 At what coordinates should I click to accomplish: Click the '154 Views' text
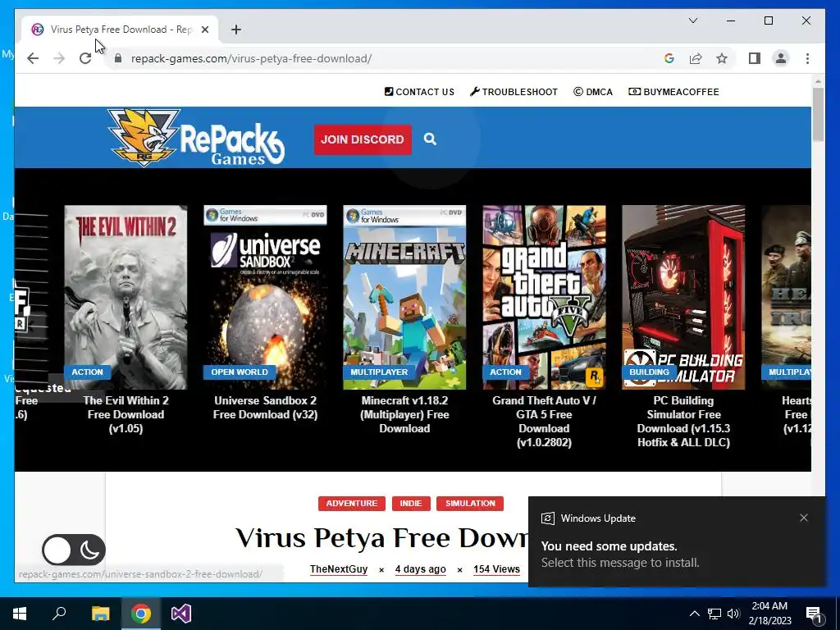[x=496, y=569]
